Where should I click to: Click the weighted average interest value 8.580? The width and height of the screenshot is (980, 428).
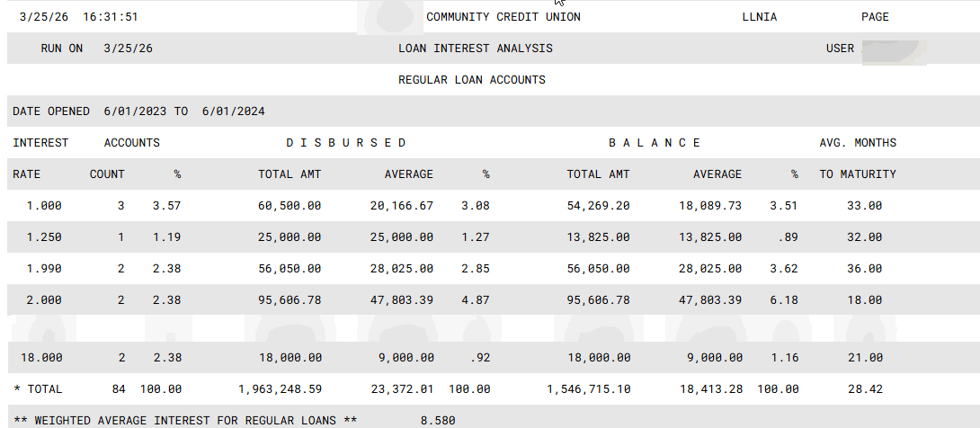[438, 420]
